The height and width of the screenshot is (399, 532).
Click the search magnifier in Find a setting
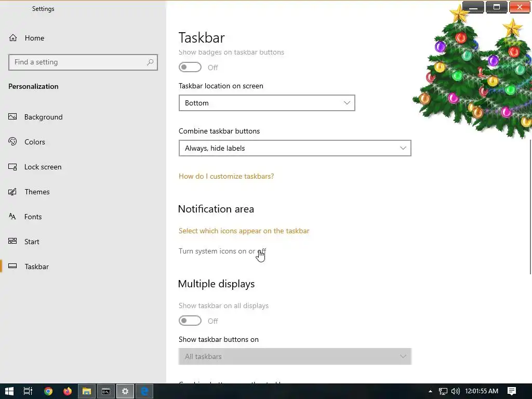pos(150,62)
